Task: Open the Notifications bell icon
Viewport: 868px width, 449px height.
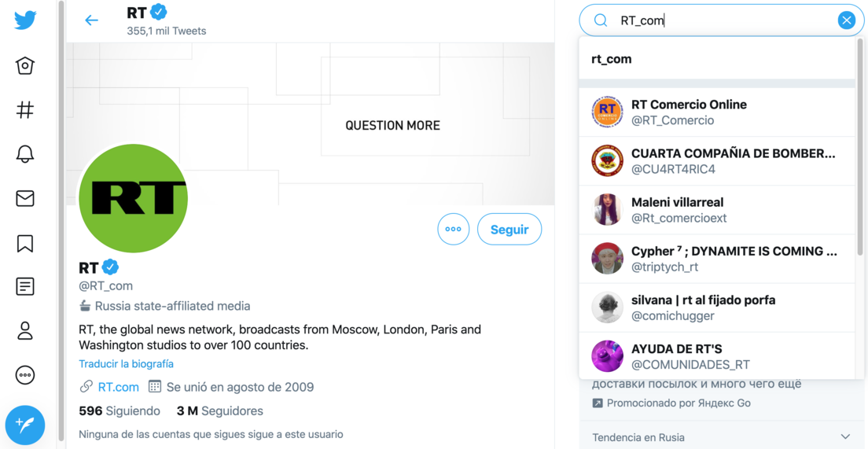Action: click(25, 154)
